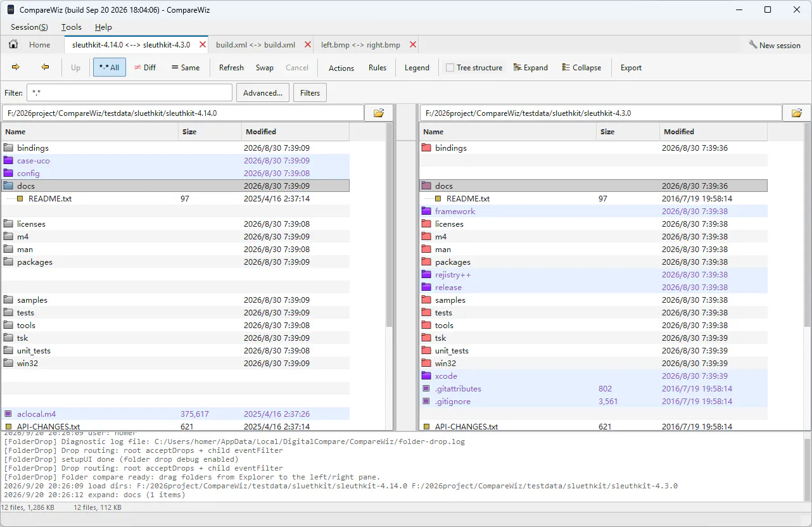Expand all folders with Expand button
812x527 pixels.
[531, 67]
